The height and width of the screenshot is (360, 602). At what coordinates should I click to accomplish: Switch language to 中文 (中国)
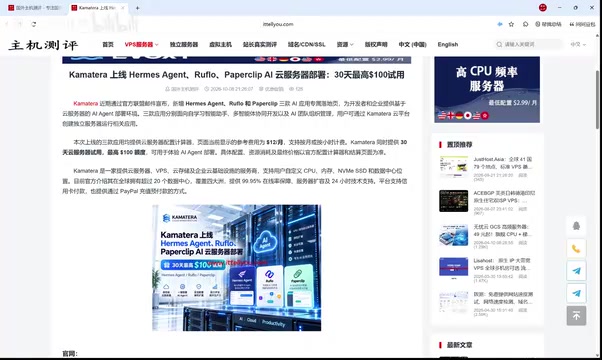point(413,45)
